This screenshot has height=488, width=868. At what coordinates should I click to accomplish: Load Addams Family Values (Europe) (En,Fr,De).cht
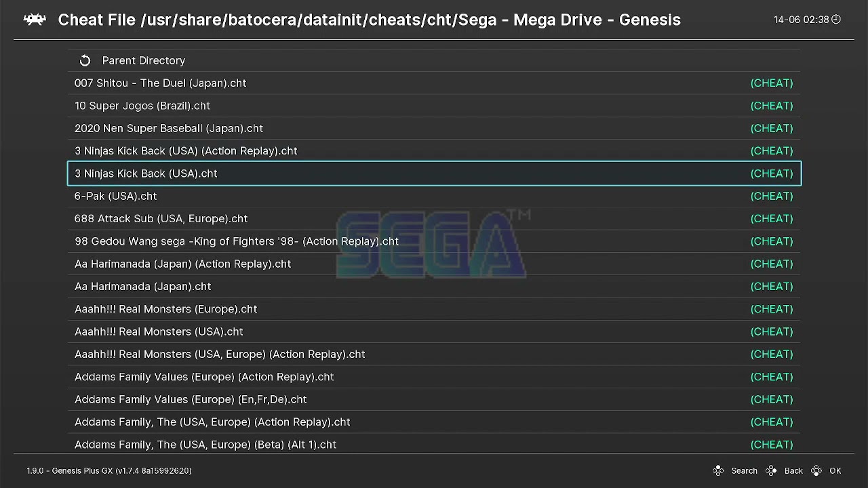coord(434,399)
